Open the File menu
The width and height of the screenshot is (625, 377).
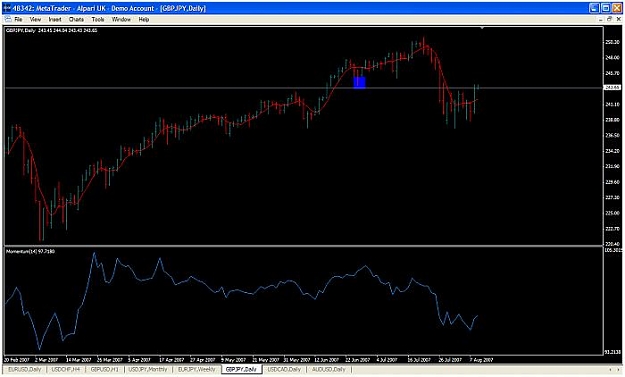(18, 19)
